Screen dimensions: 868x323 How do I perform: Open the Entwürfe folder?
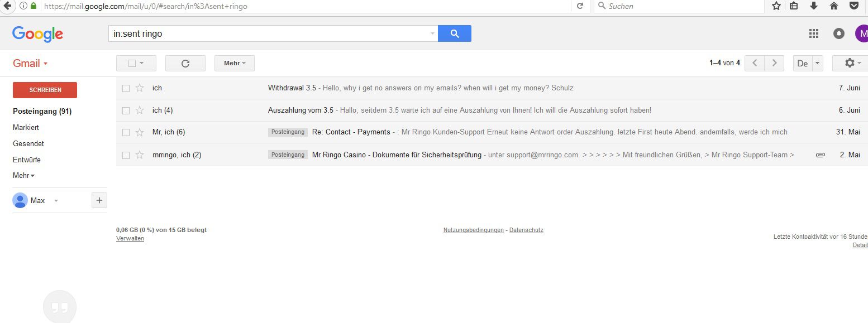pos(27,160)
